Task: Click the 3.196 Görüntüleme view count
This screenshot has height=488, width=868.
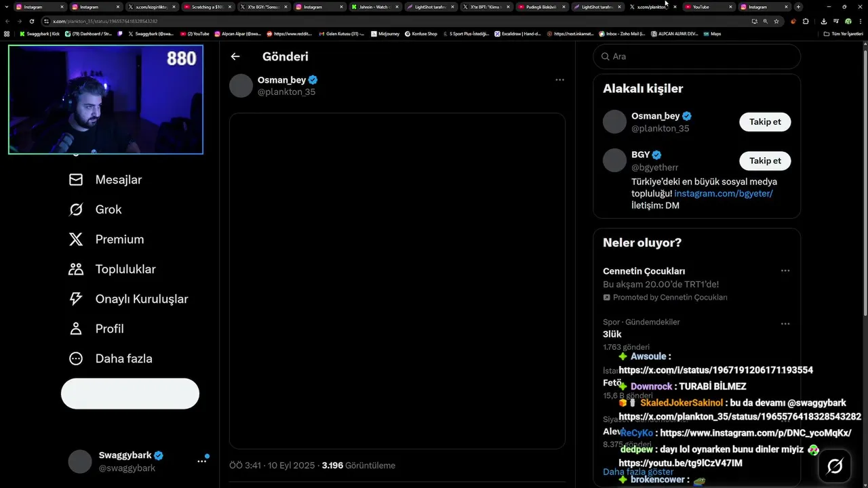Action: 358,466
